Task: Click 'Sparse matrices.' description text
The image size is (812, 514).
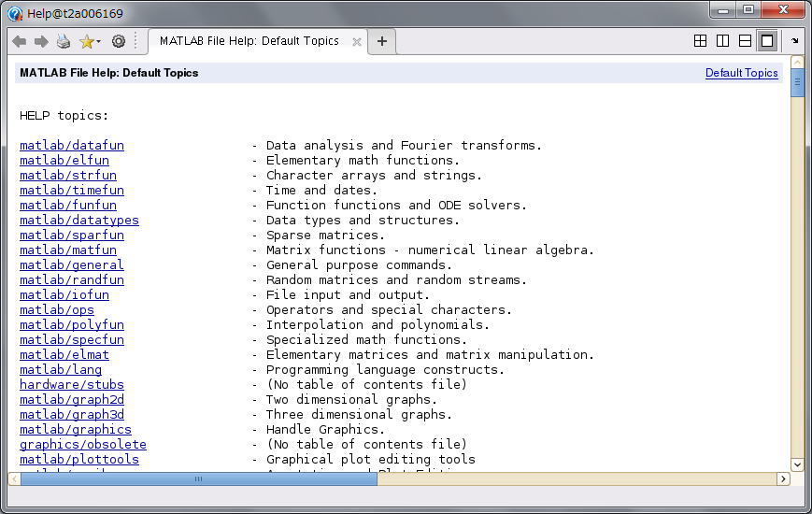Action: [326, 236]
